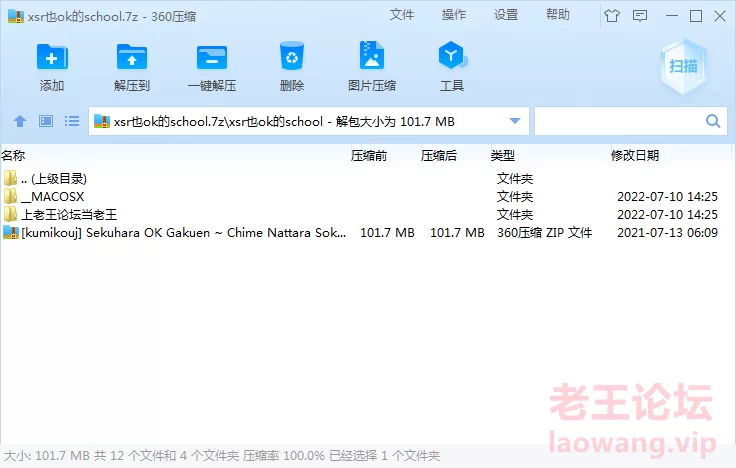Open the 操作 (Operations) menu
The height and width of the screenshot is (468, 736).
coord(453,15)
